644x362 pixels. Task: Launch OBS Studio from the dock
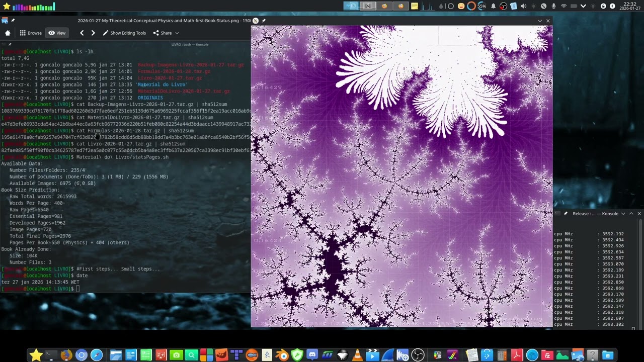click(418, 355)
